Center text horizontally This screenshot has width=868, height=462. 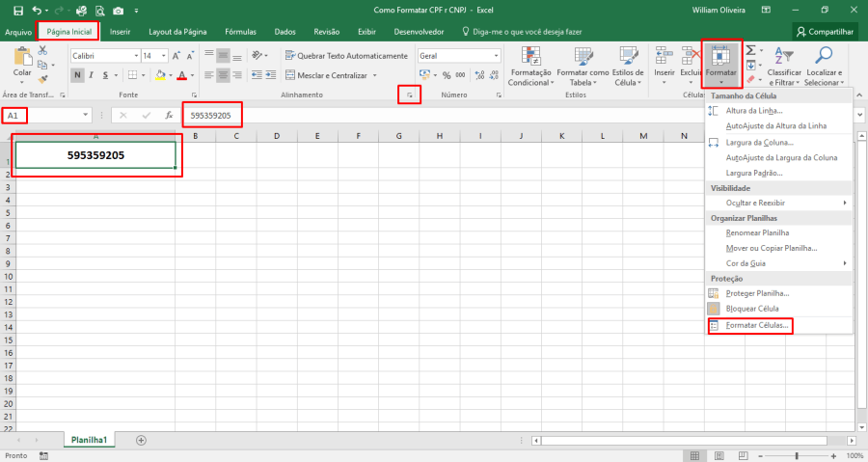coord(223,74)
